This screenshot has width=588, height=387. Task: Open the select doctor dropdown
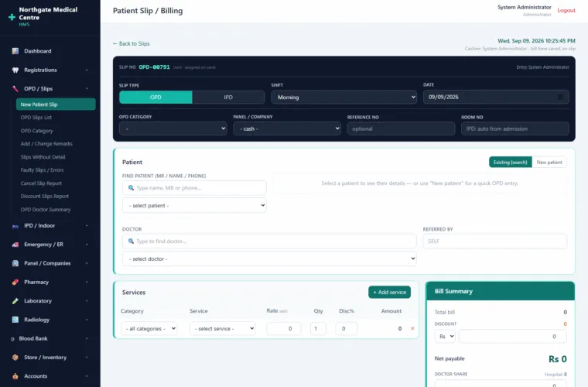(269, 259)
